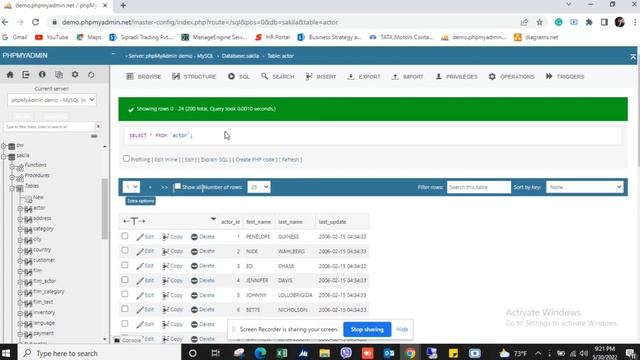
Task: Expand the Functions tree node
Action: tap(12, 167)
